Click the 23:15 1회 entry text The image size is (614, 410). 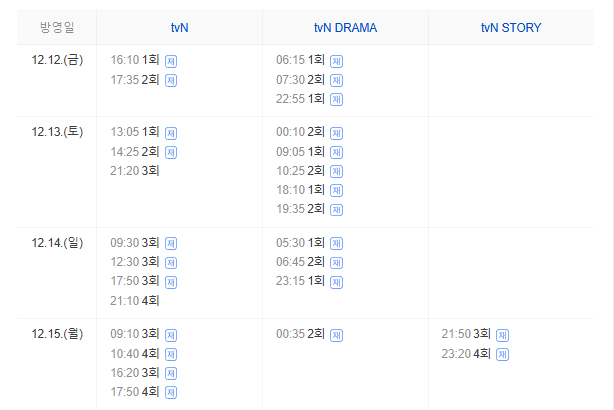pyautogui.click(x=300, y=281)
